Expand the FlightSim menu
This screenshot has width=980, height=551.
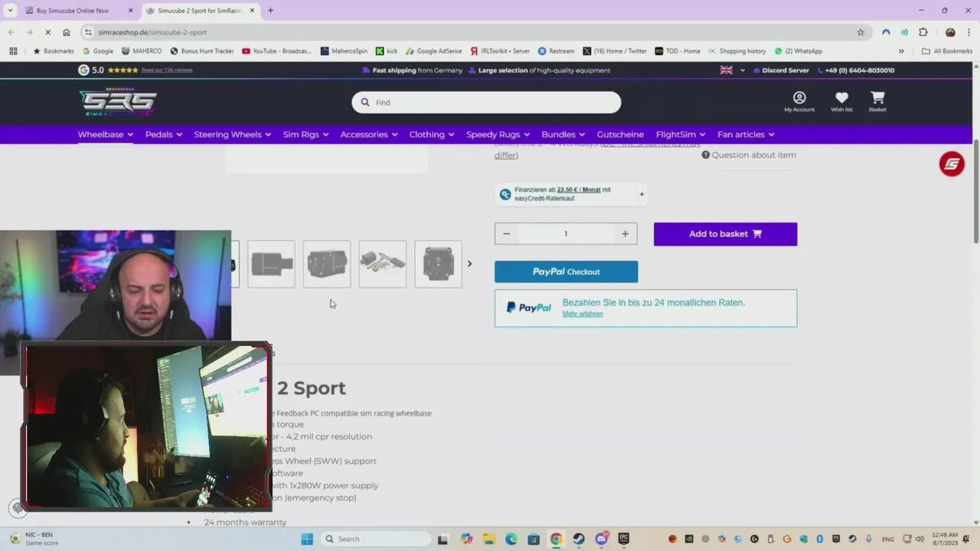coord(681,135)
